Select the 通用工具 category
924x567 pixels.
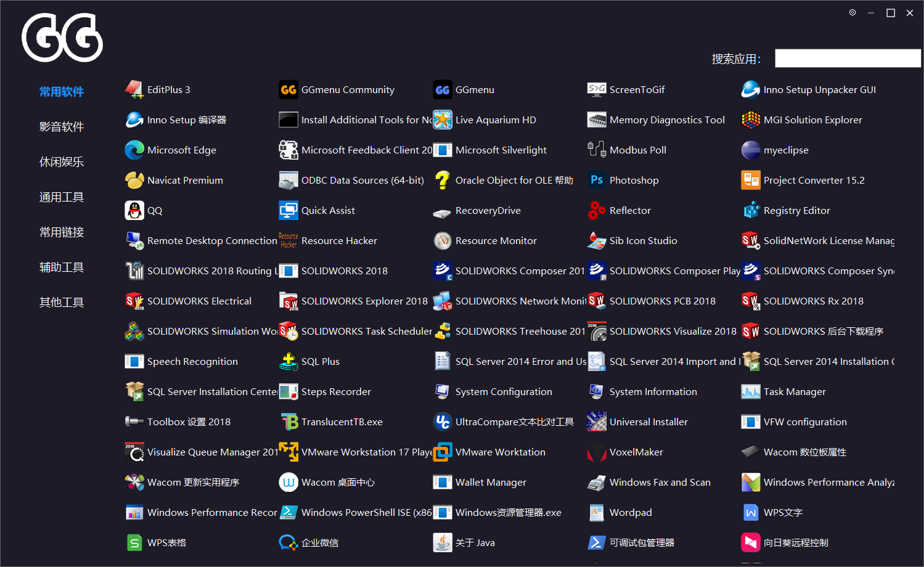[62, 197]
